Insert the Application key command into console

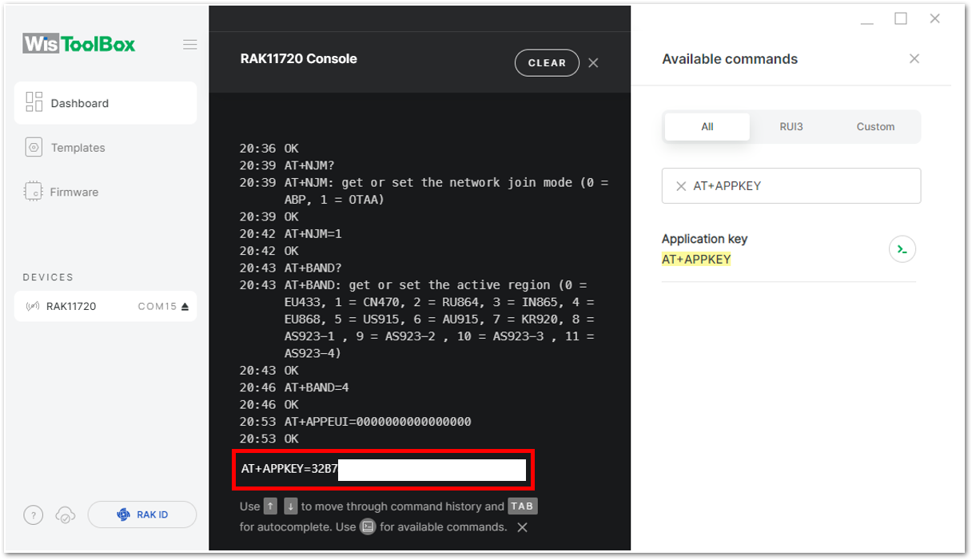click(902, 249)
